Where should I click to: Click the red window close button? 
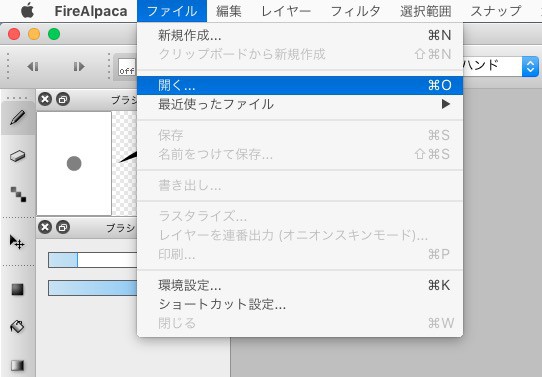(x=14, y=34)
